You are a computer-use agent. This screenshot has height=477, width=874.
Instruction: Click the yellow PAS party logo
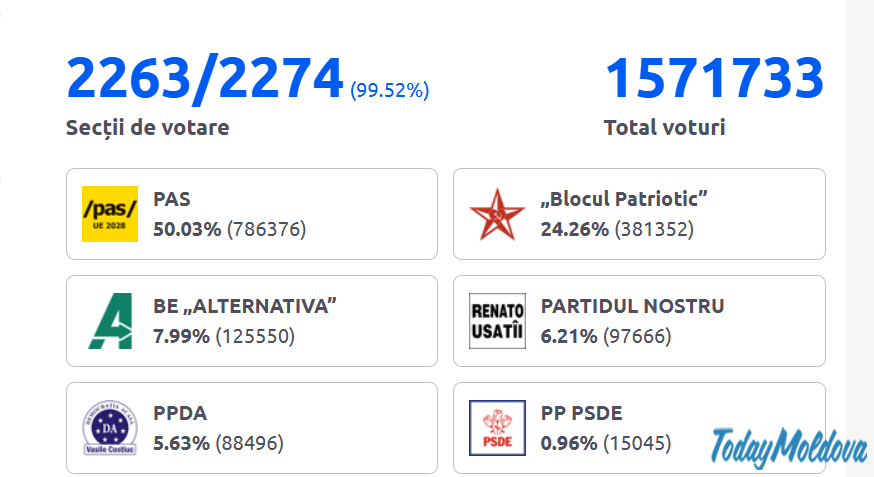pos(110,214)
